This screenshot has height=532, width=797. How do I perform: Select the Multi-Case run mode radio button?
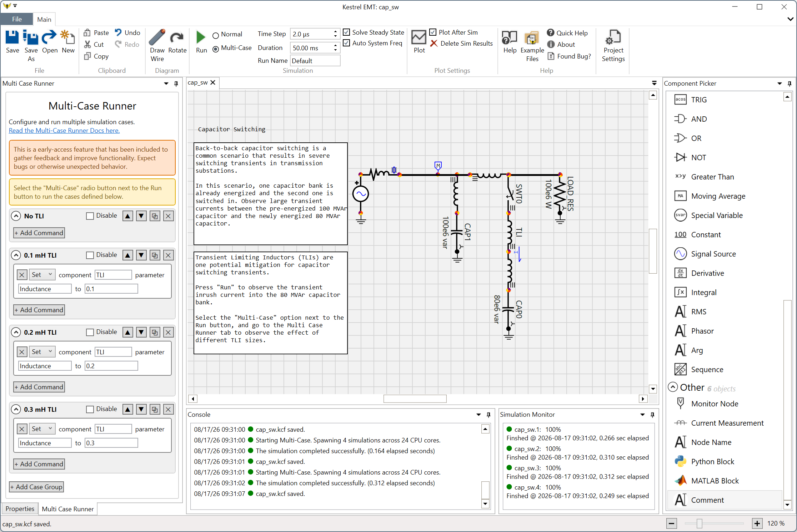tap(216, 49)
